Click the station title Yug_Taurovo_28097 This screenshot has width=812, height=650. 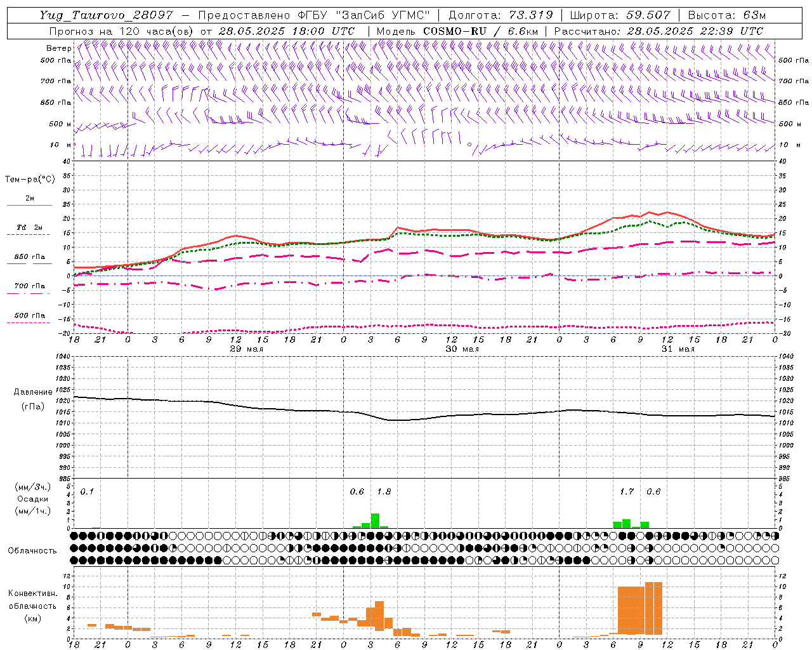click(107, 15)
